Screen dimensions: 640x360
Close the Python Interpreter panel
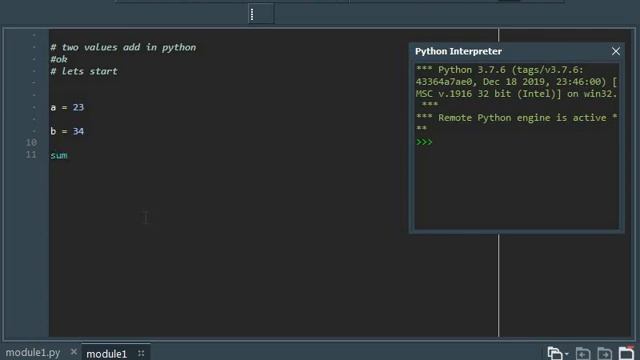pos(616,51)
